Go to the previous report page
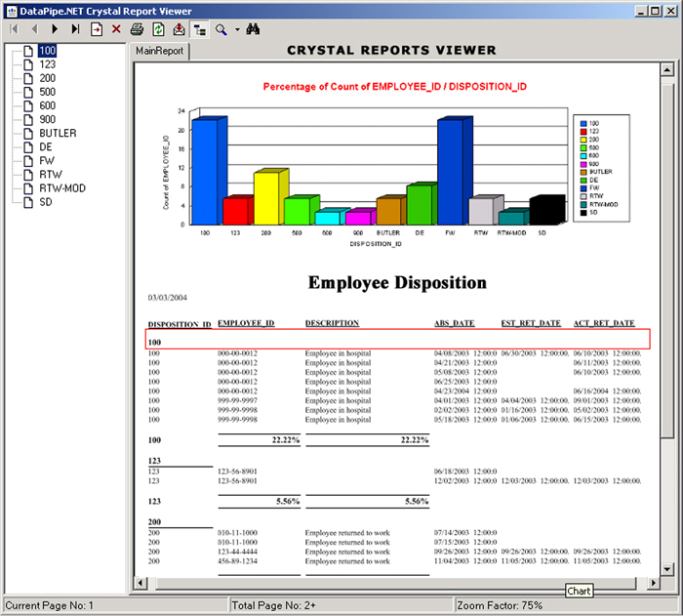The width and height of the screenshot is (683, 616). click(x=34, y=29)
